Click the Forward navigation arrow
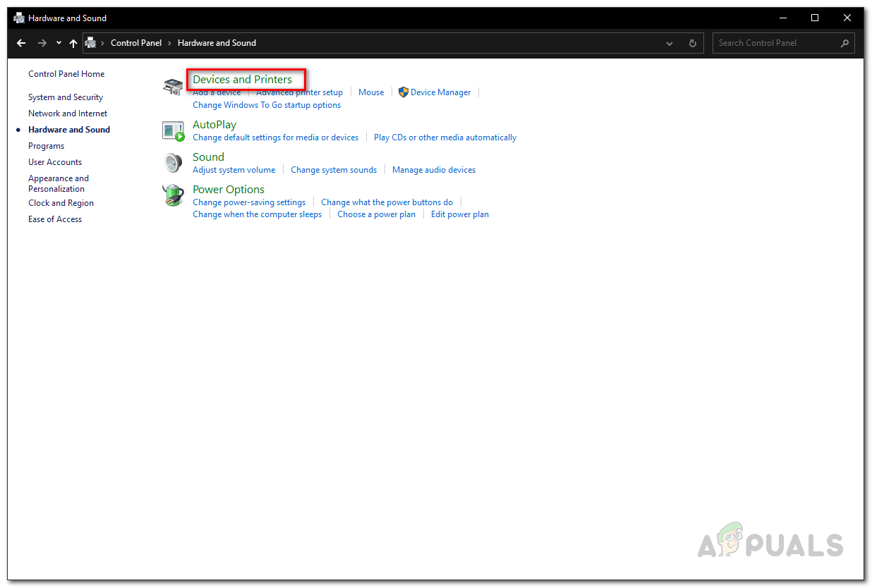This screenshot has width=872, height=588. coord(42,43)
